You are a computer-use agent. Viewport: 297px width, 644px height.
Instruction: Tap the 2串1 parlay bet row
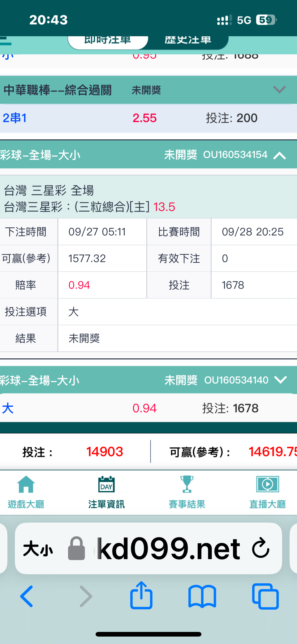point(148,118)
